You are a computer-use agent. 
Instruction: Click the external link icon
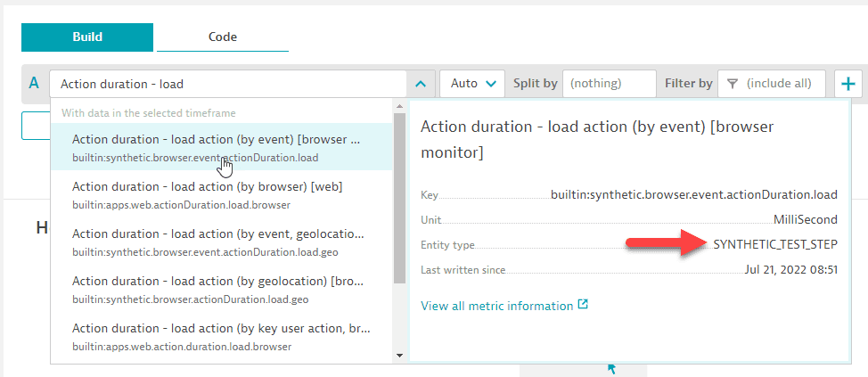[583, 305]
